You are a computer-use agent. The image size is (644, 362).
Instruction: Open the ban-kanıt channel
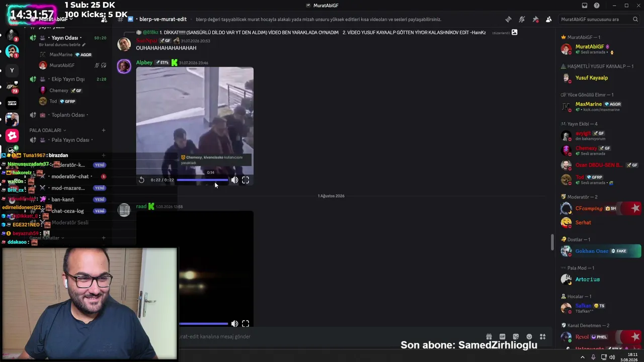62,200
